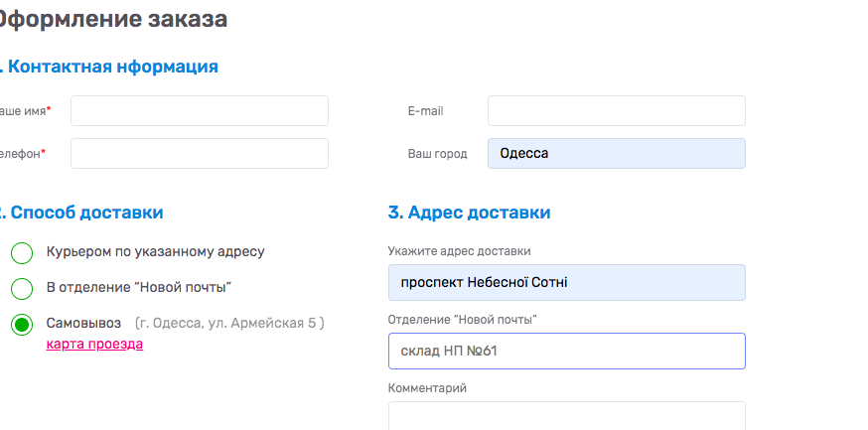Click the pickup address text "г. Одесса, ул. Армейская 5"
The width and height of the screenshot is (868, 430).
coord(229,323)
